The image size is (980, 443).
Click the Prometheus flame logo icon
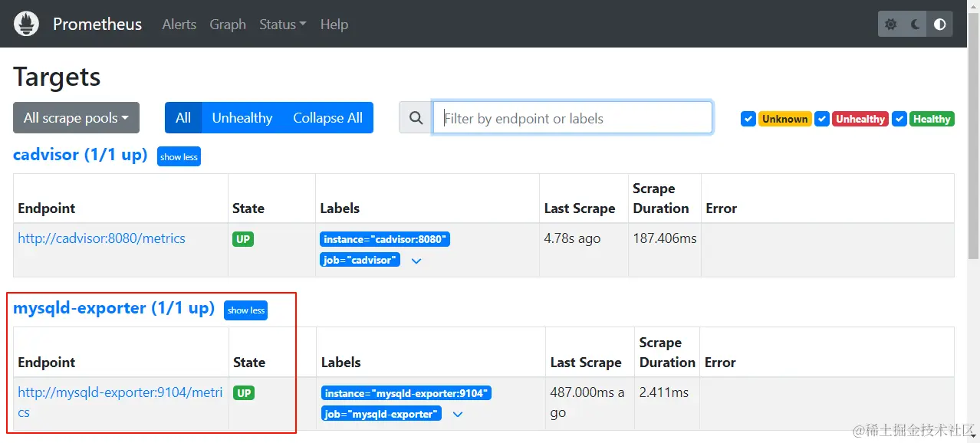click(26, 24)
